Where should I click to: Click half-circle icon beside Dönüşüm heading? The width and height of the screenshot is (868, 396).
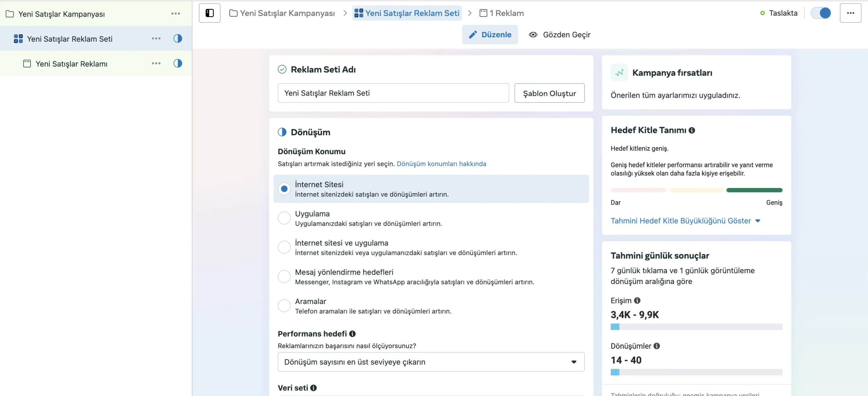(282, 132)
